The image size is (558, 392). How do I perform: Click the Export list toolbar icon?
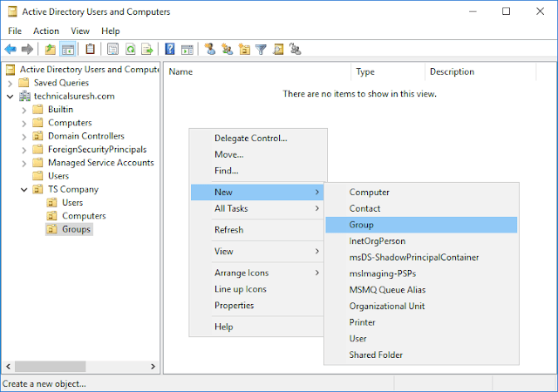click(x=147, y=49)
